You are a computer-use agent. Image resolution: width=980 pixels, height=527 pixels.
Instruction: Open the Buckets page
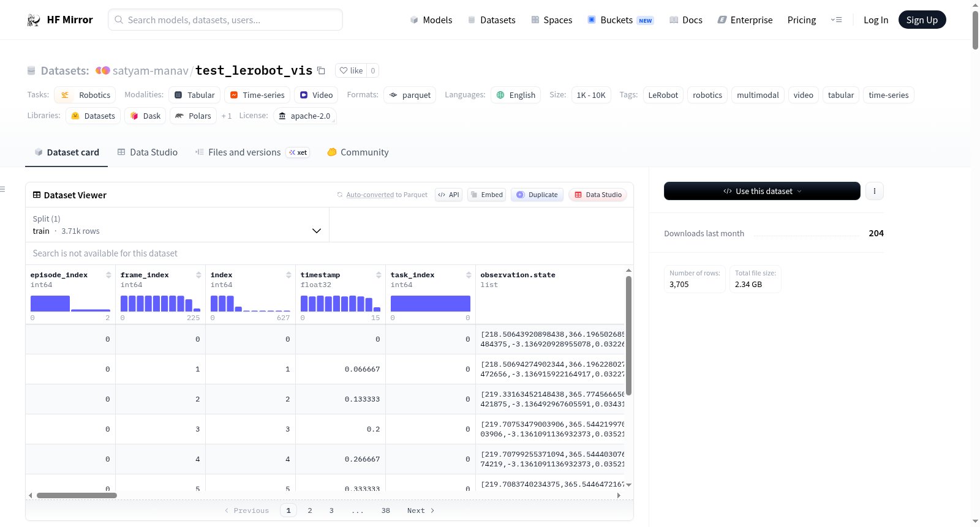tap(620, 20)
